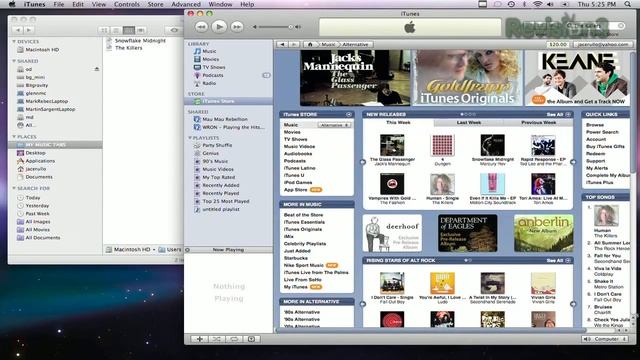640x360 pixels.
Task: Click the Time Machine icon in menu bar
Action: (511, 4)
